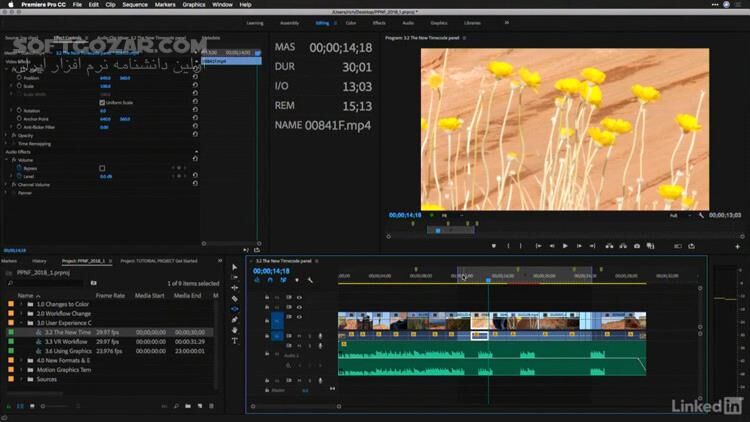The width and height of the screenshot is (750, 422).
Task: Select the Slip tool
Action: (x=234, y=309)
